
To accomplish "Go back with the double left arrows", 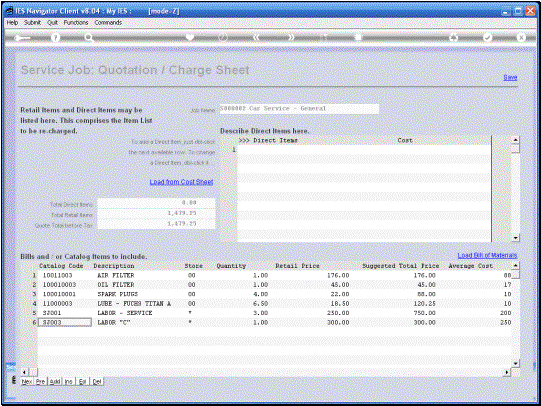I will pos(256,37).
